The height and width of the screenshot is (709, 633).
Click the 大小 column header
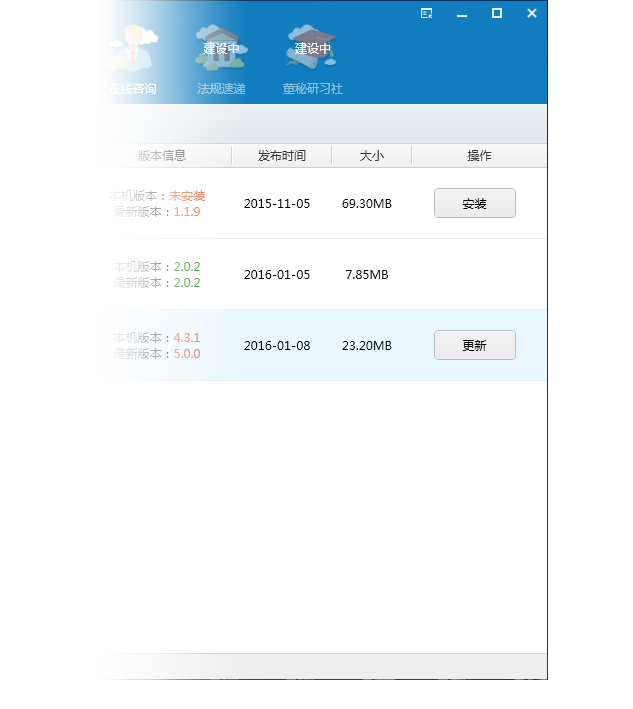371,156
